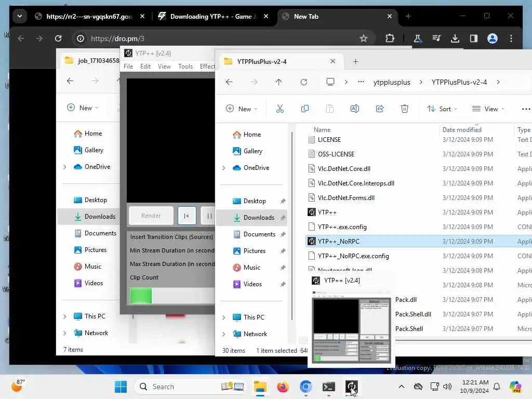Click the Cut scissors icon in YTPPlusPlus-v2-4 toolbar
Image resolution: width=532 pixels, height=399 pixels.
[x=280, y=109]
